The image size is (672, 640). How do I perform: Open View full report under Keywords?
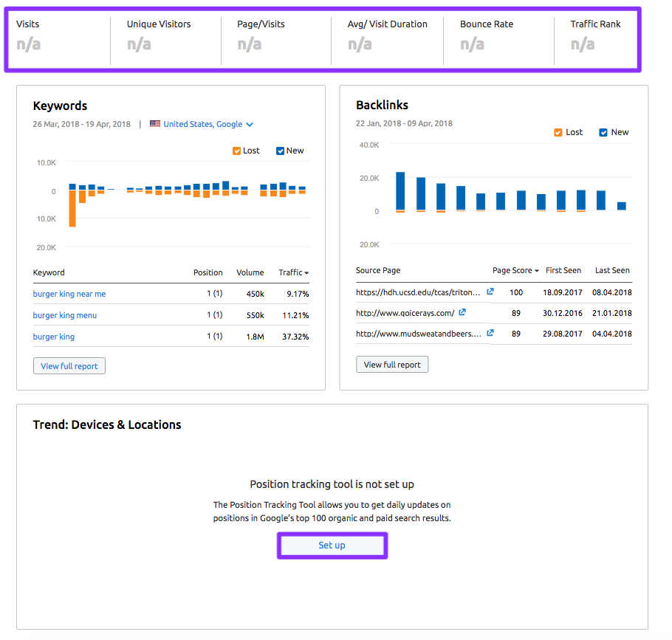[69, 366]
